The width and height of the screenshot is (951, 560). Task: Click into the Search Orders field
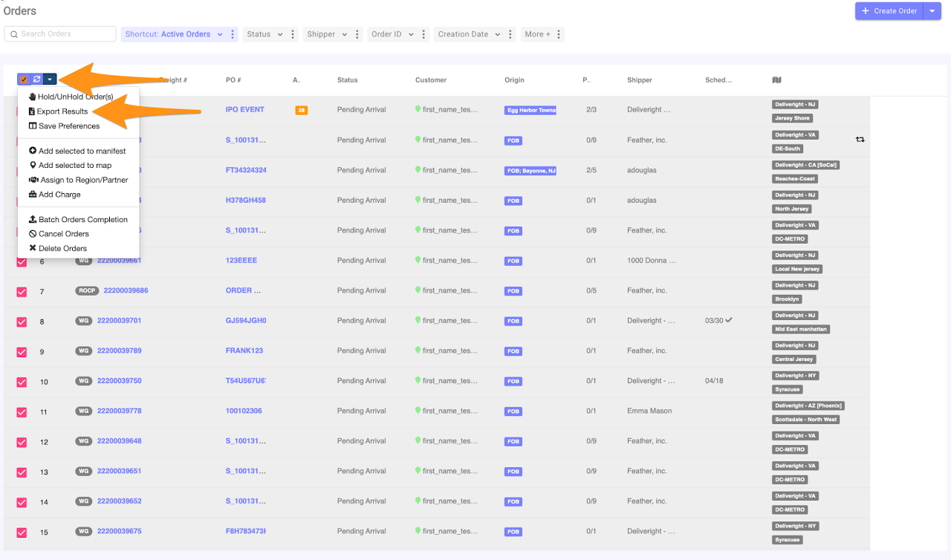(x=60, y=34)
